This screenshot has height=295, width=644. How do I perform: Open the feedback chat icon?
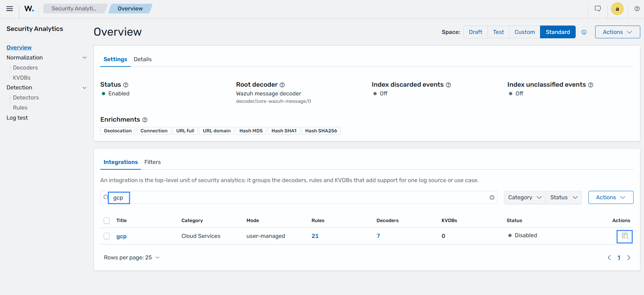[598, 9]
